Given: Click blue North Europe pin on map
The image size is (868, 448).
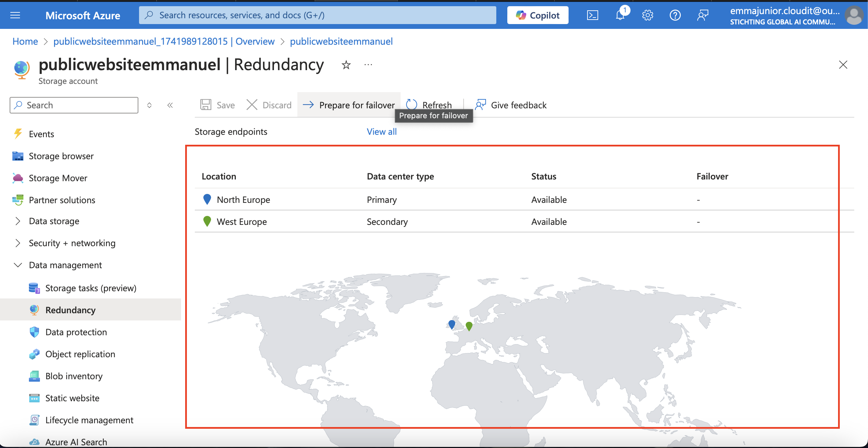Looking at the screenshot, I should pos(452,325).
